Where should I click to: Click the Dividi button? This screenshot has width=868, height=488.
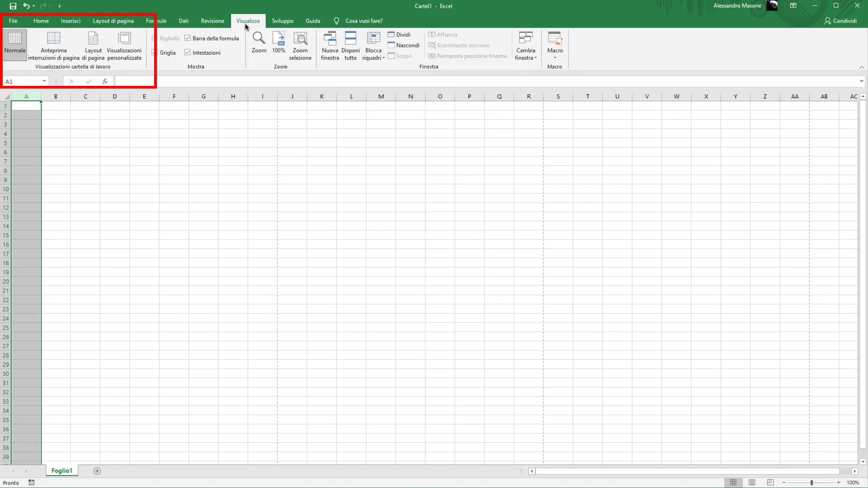[399, 35]
